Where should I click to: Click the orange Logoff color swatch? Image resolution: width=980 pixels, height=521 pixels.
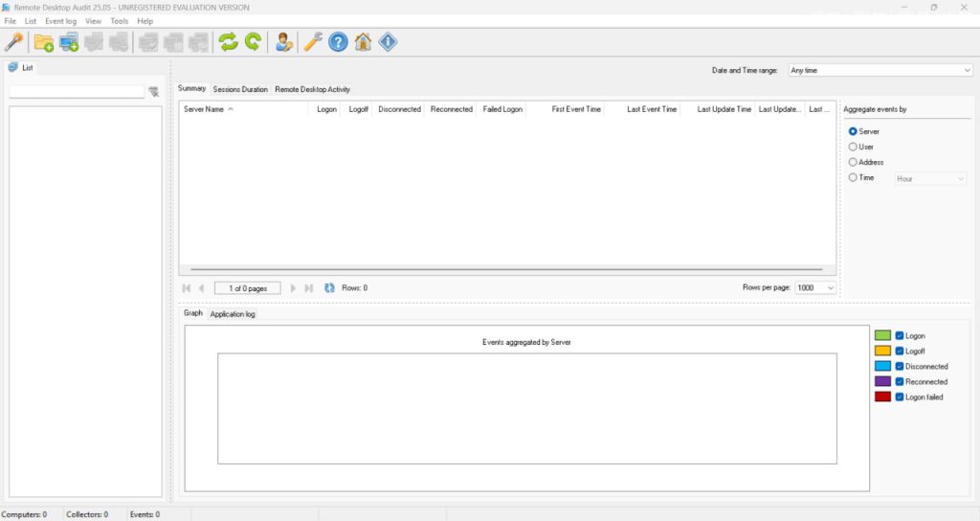tap(882, 351)
